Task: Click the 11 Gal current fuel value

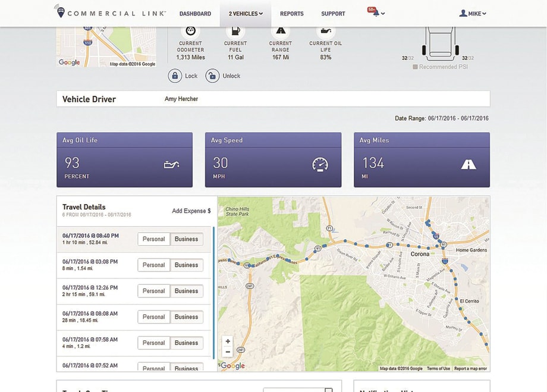Action: [x=235, y=57]
